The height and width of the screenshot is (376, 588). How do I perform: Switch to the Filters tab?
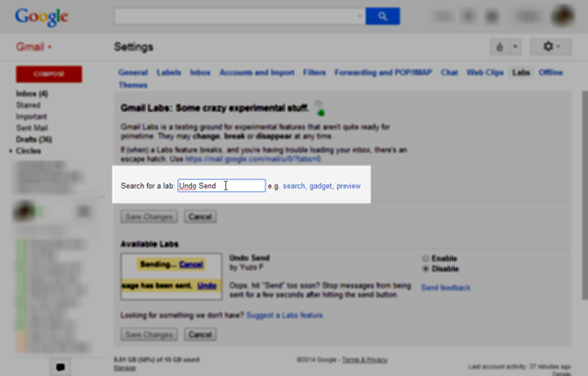[314, 73]
